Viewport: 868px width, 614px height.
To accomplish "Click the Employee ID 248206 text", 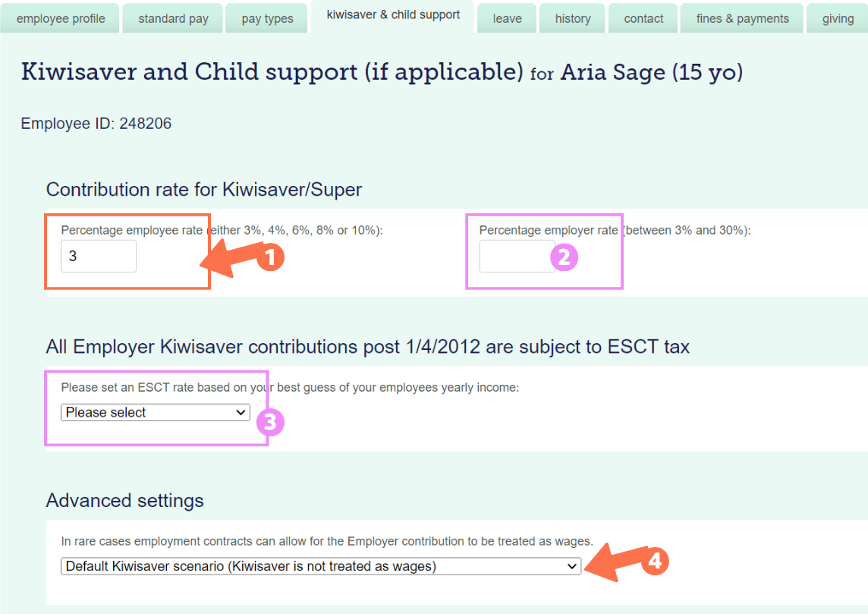I will click(96, 123).
